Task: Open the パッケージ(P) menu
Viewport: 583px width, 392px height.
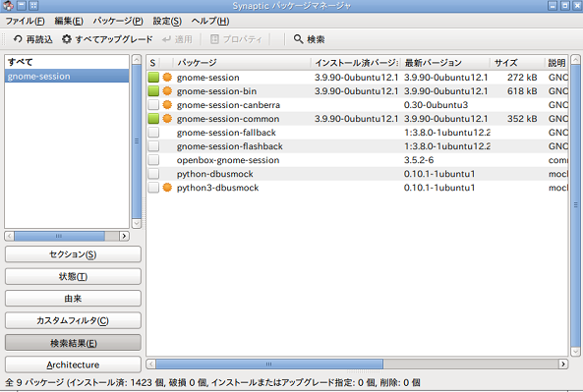Action: pos(118,22)
